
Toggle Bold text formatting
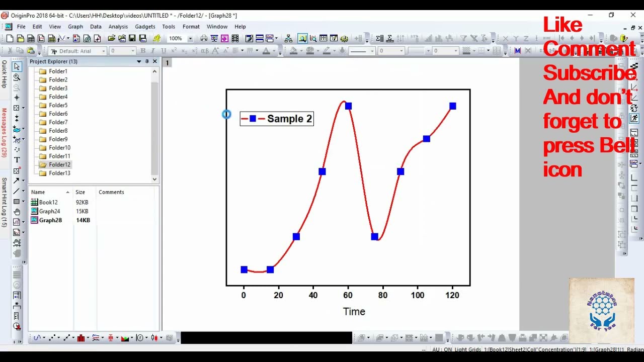(x=143, y=51)
